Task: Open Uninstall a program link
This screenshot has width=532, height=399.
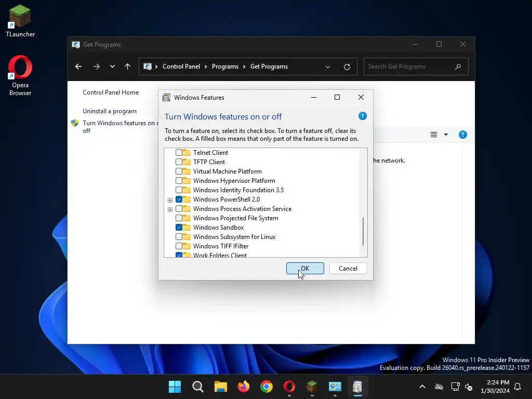Action: click(110, 111)
